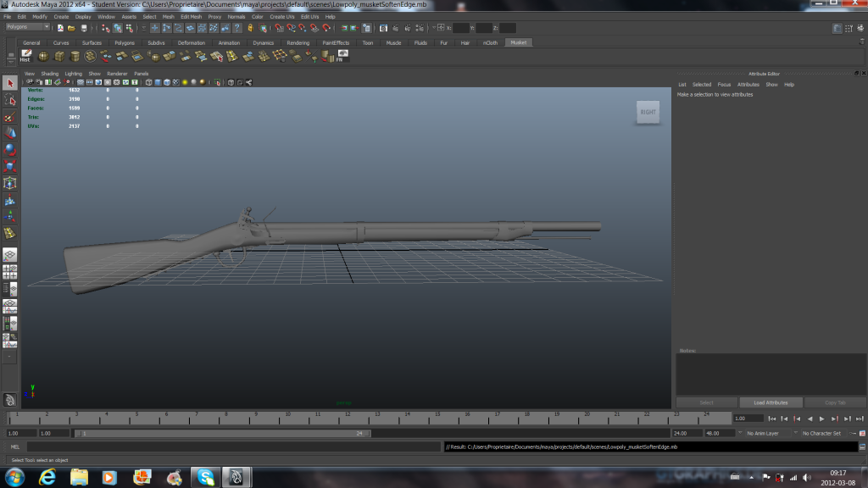Click the RIGHT view cube face
868x488 pixels.
(648, 113)
